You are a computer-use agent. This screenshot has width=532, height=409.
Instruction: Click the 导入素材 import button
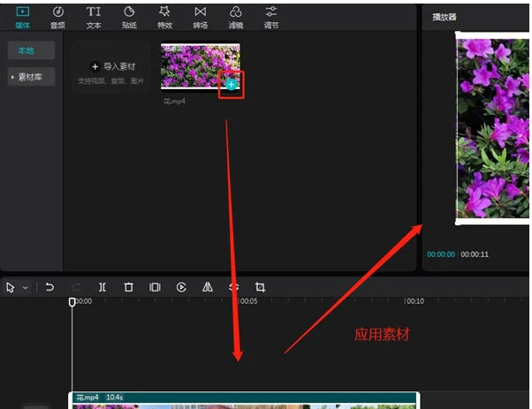(x=110, y=67)
